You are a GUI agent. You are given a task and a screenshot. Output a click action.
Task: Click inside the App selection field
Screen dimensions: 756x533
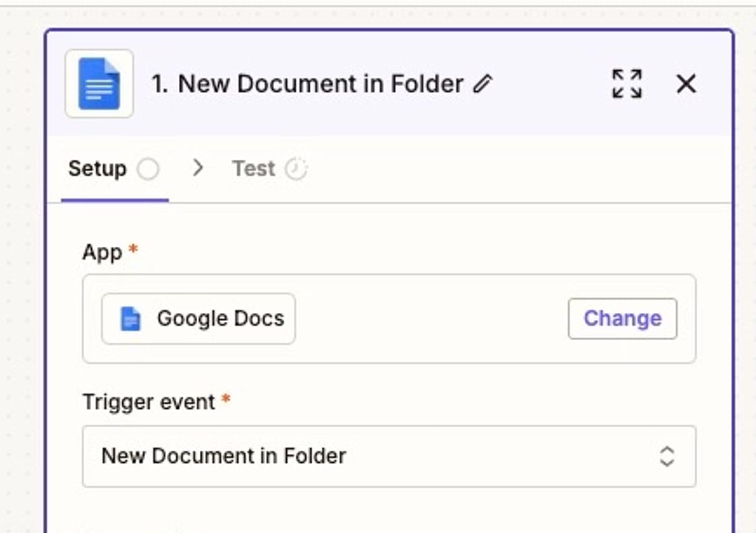pyautogui.click(x=388, y=318)
